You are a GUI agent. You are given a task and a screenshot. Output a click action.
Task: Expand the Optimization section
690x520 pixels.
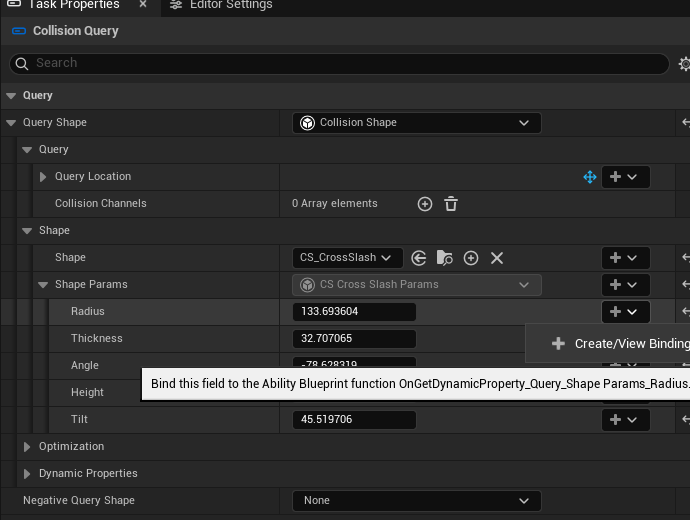coord(27,447)
